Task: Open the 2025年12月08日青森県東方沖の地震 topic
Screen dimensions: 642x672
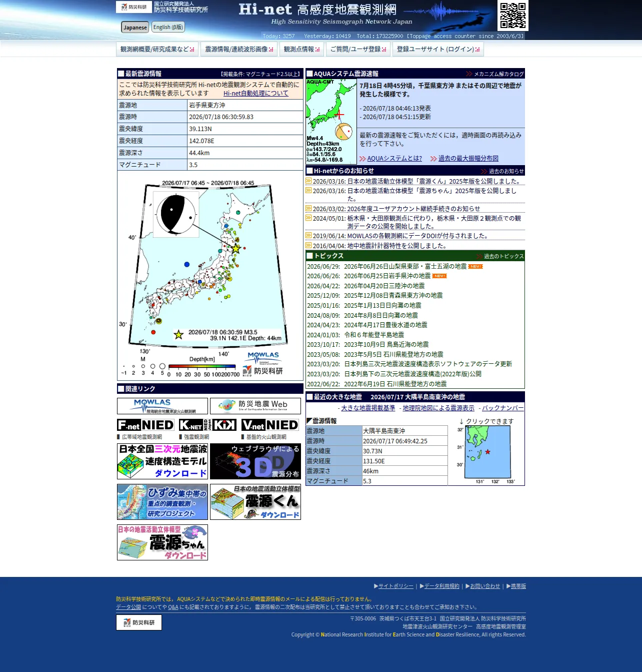Action: point(393,296)
